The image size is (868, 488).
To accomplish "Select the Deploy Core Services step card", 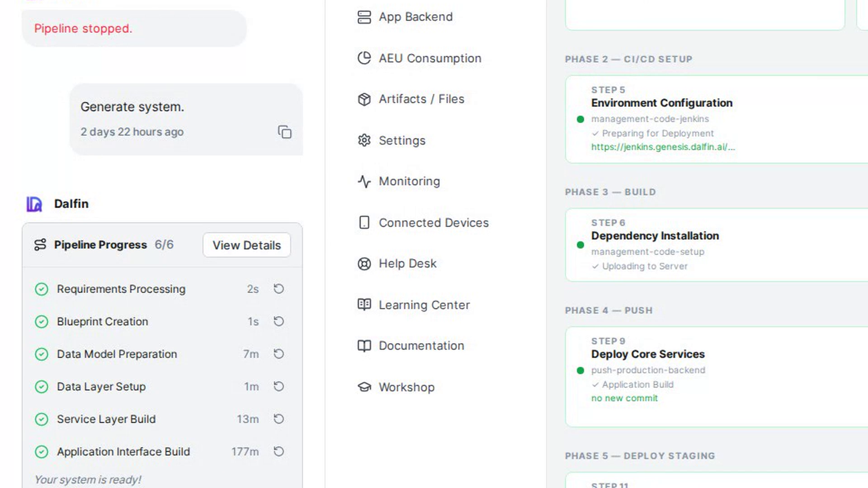I will pos(717,377).
